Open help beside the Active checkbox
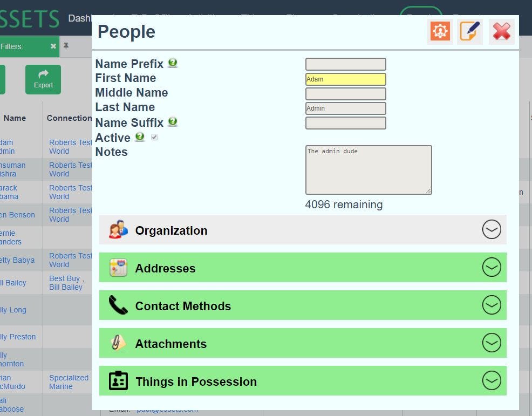This screenshot has height=416, width=532. [x=140, y=138]
